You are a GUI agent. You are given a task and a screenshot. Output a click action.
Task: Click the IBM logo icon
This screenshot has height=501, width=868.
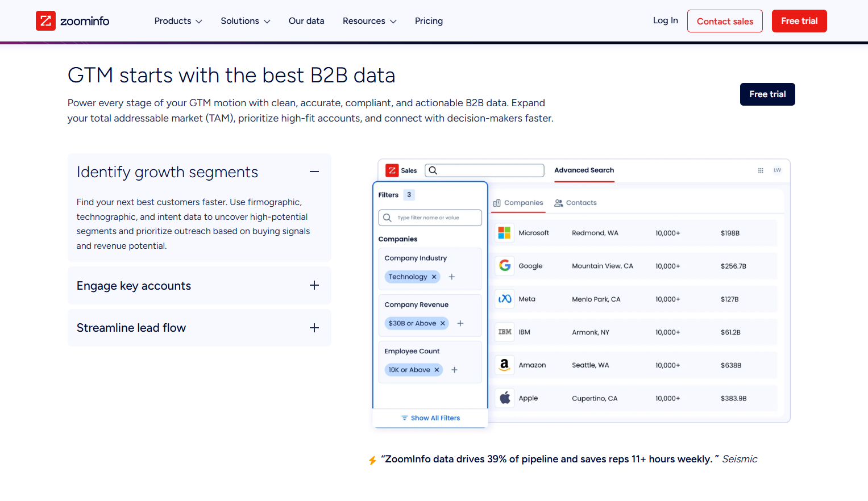505,332
